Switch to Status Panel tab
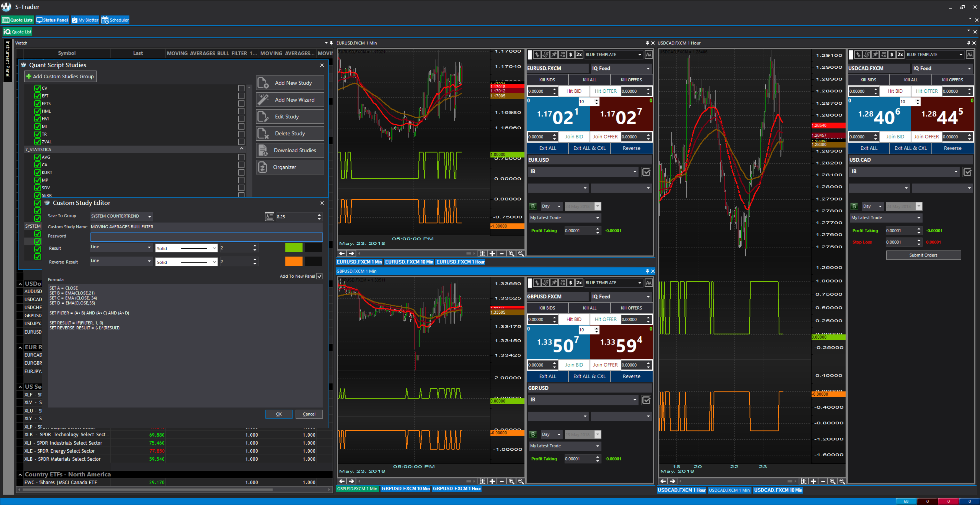980x505 pixels. click(x=52, y=20)
